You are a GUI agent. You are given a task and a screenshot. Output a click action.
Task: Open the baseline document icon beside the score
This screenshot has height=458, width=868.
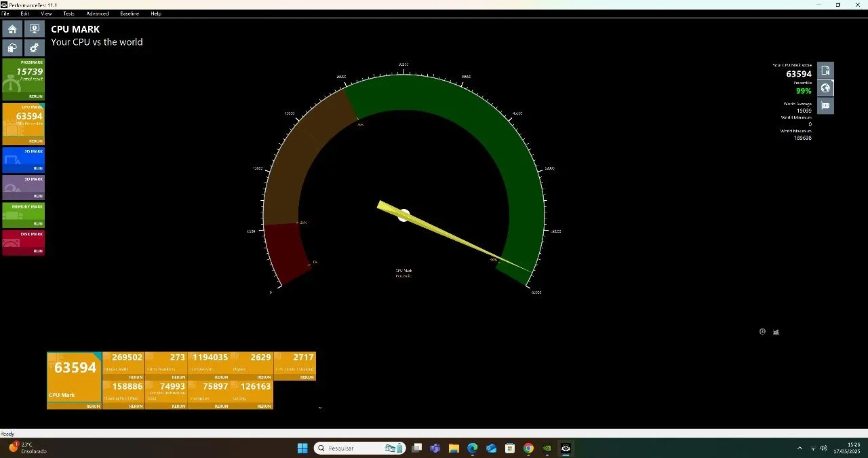click(x=825, y=71)
